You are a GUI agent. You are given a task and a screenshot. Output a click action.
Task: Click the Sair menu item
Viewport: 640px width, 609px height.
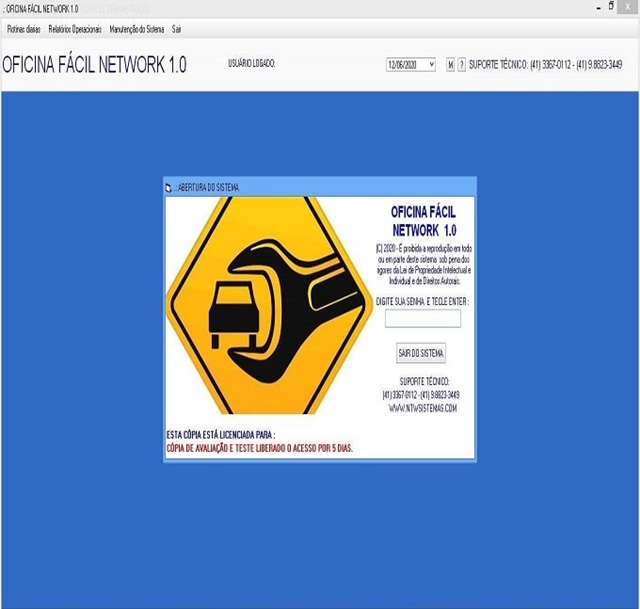(x=176, y=29)
